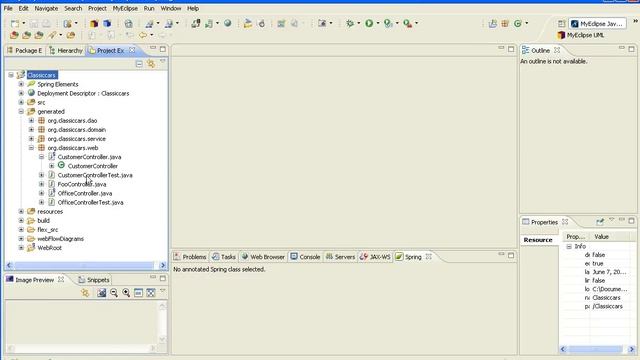Collapse the Info group in Properties
Screen dimensions: 640x360
(569, 247)
